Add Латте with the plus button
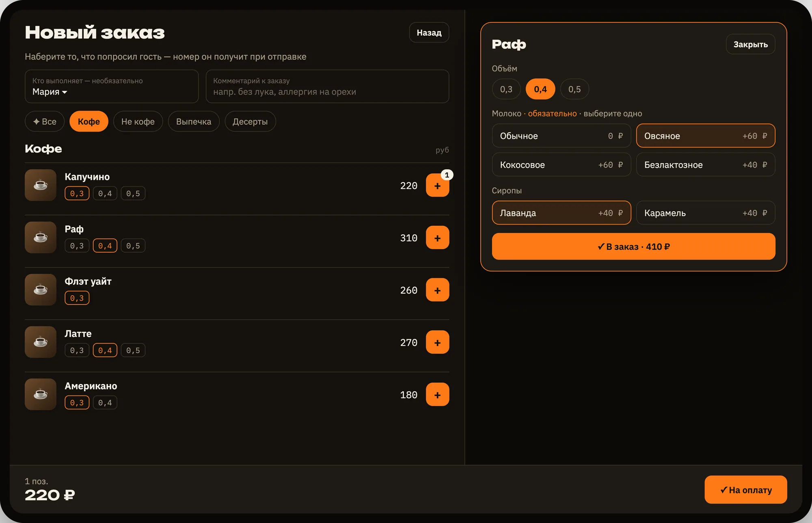812x523 pixels. 437,342
